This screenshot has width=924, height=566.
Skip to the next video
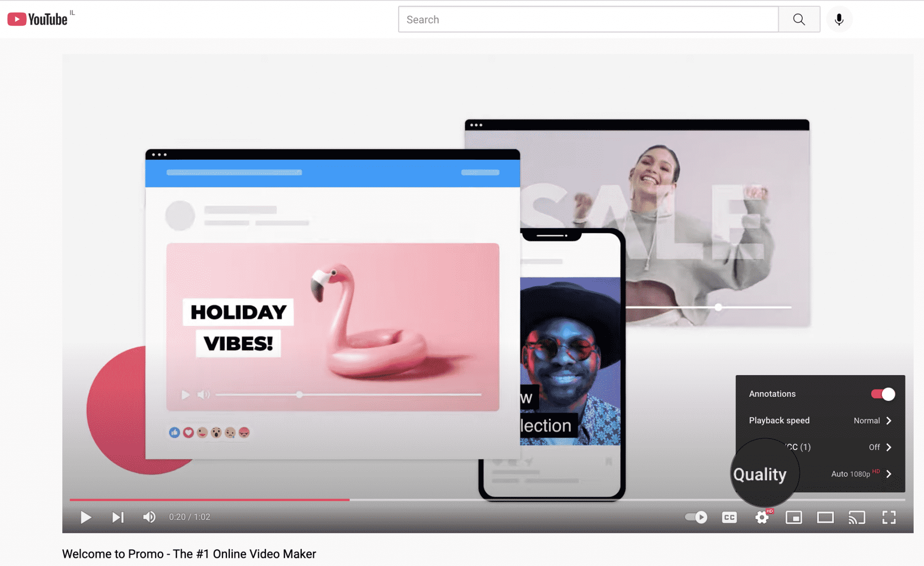pos(118,517)
